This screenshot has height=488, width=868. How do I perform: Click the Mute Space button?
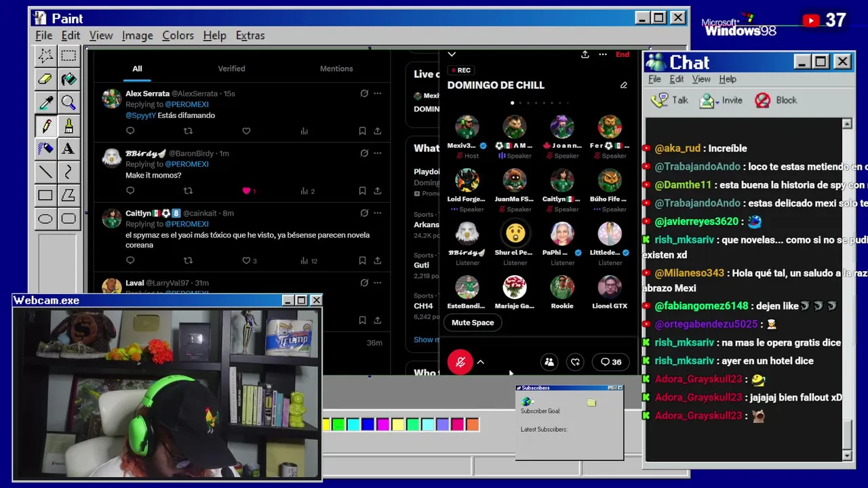473,323
